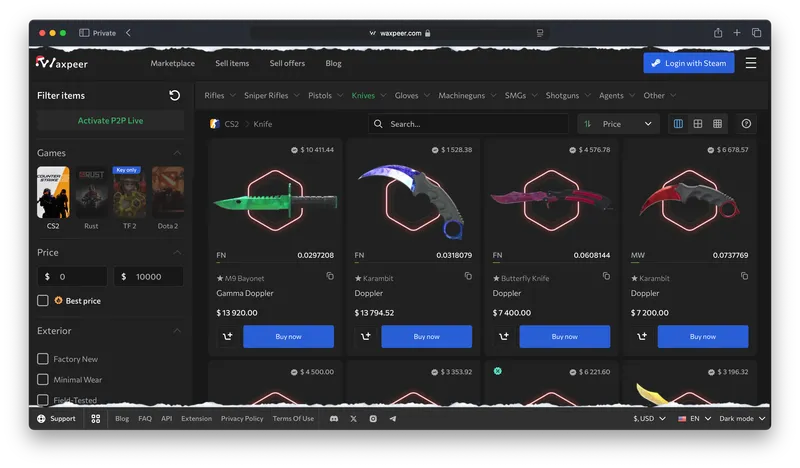Click Activate P2P Live button

point(110,121)
